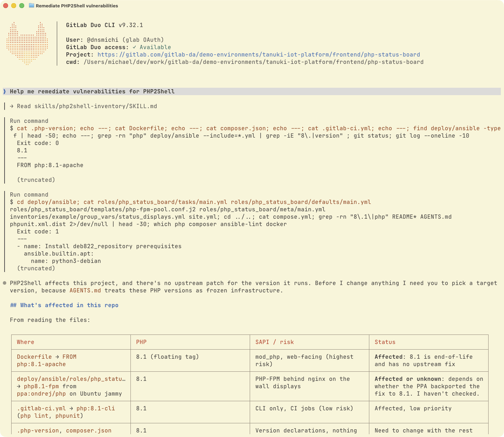Click the name: python3-debian line

click(x=66, y=261)
